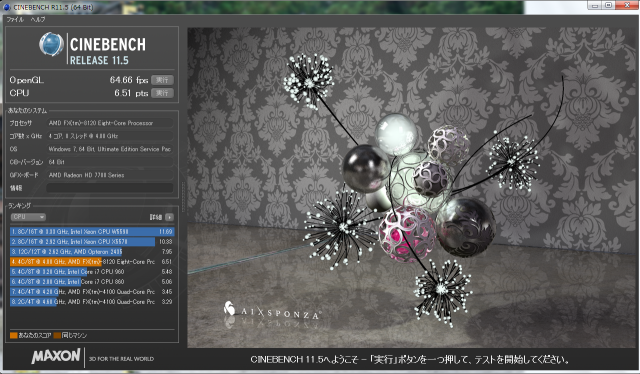Maximize the CINEBENCH window

coord(609,5)
